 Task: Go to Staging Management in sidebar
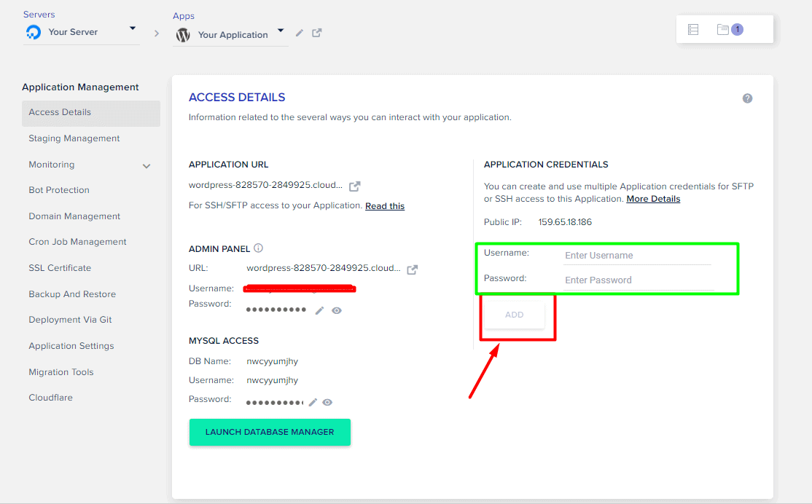pos(74,138)
